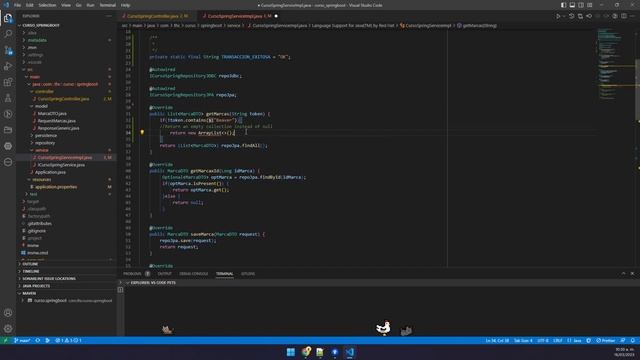Click the split editor icon in editor toolbar
640x360 pixels.
(624, 16)
